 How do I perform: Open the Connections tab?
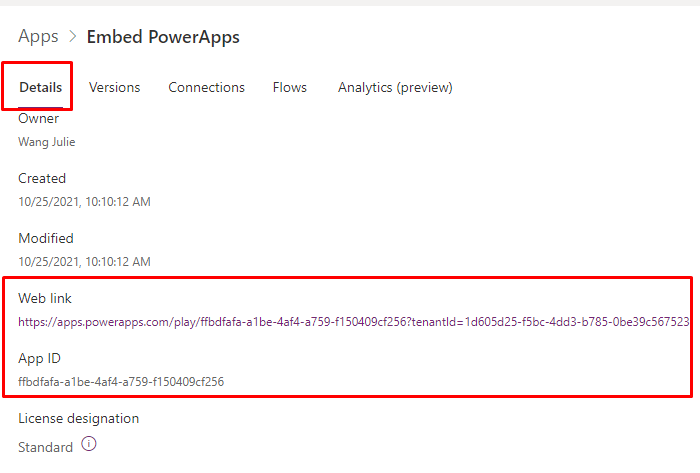tap(206, 87)
